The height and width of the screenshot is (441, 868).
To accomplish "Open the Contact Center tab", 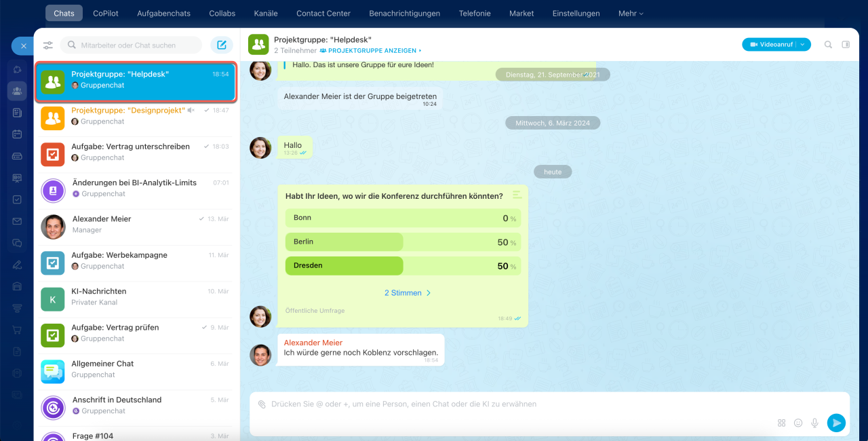I will point(323,13).
